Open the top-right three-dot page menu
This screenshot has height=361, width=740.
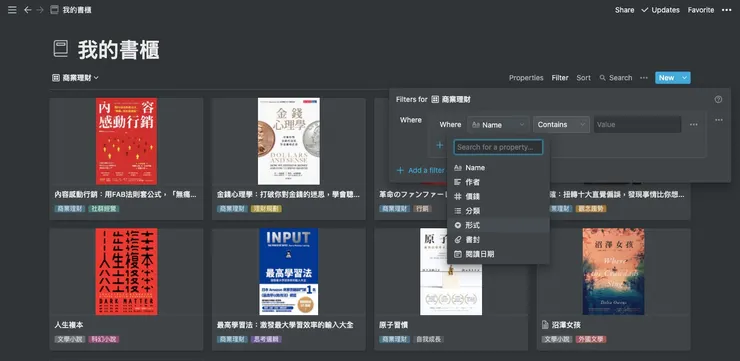726,10
